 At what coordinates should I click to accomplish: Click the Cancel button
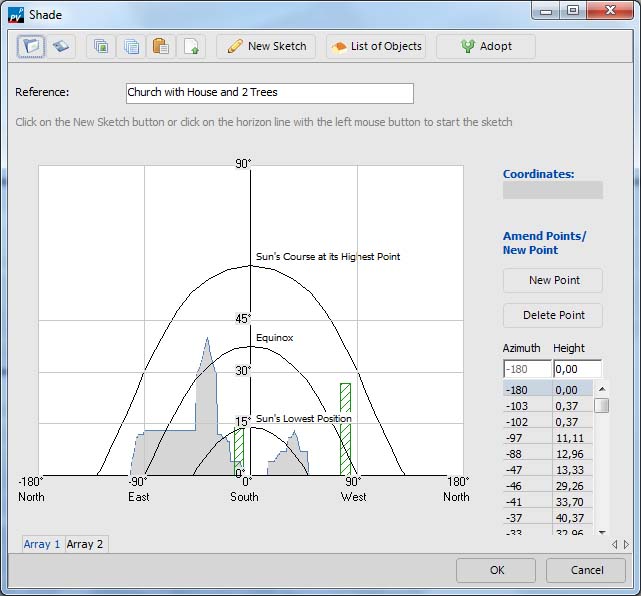point(586,570)
